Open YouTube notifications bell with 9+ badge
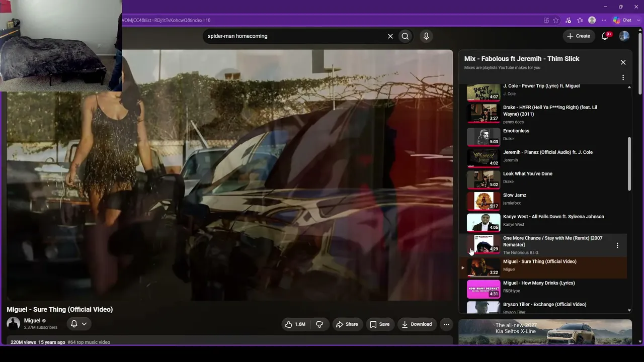This screenshot has width=644, height=362. click(606, 36)
